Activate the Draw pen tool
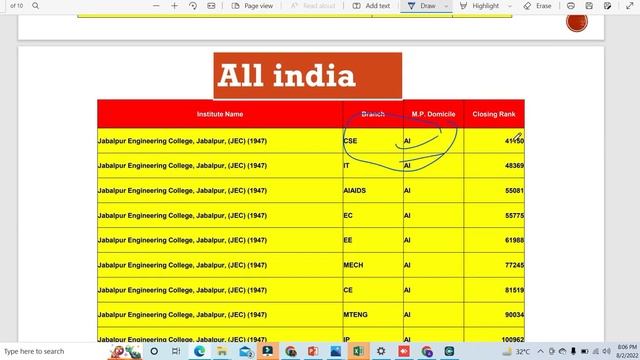 pyautogui.click(x=422, y=6)
